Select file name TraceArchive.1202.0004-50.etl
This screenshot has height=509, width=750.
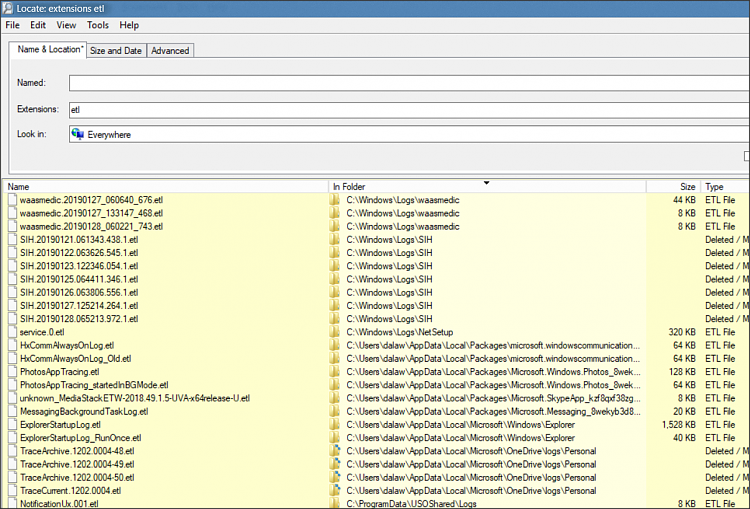point(77,477)
